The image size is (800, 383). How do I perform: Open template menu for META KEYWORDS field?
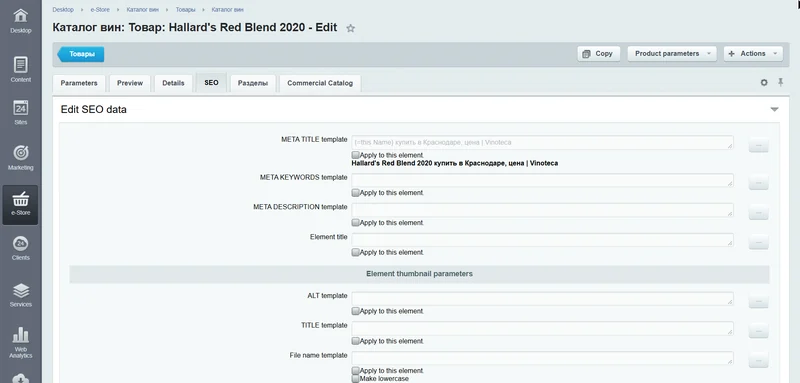pos(758,183)
